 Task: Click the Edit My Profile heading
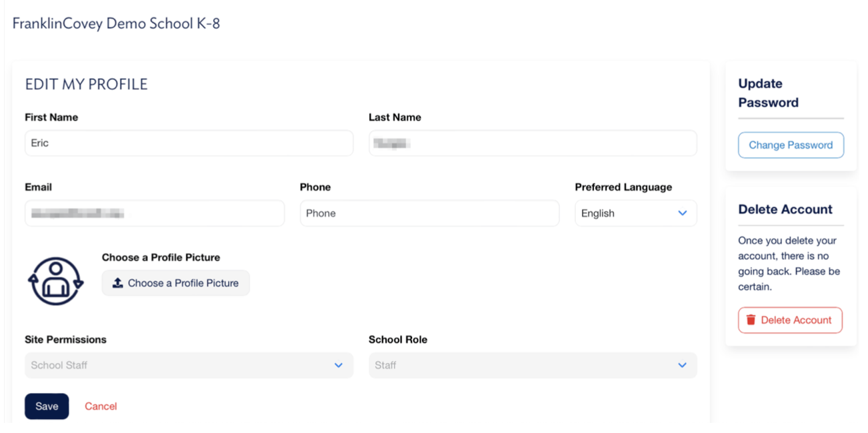(86, 85)
